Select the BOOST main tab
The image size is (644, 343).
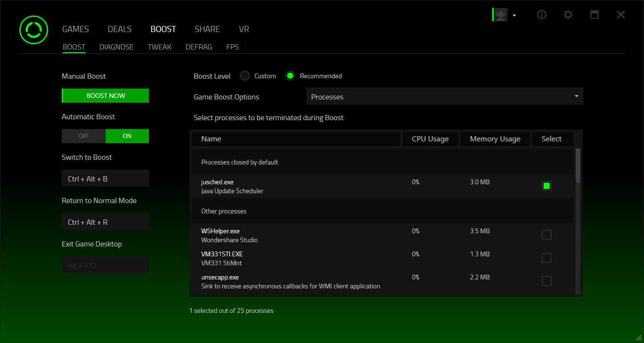coord(163,29)
